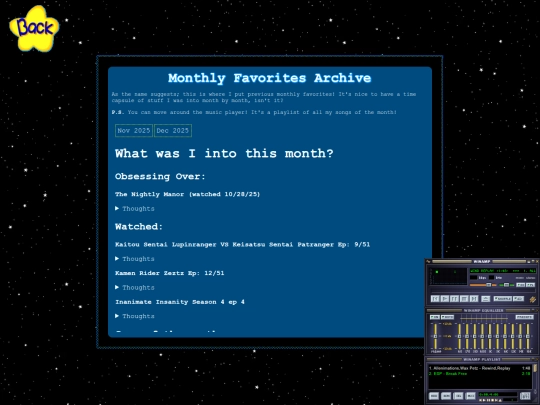
Task: Select playlist track 1 Rewind, Replay
Action: click(x=479, y=368)
